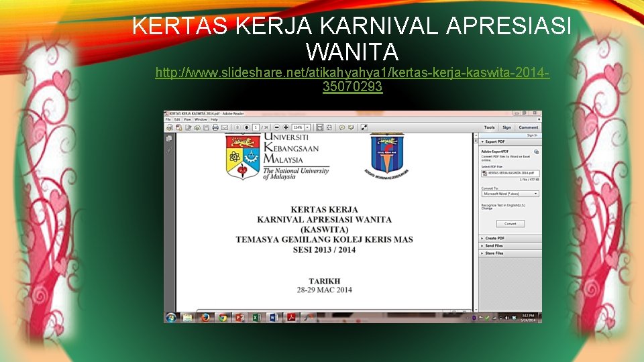644x362 pixels.
Task: Open the Sign pane
Action: pyautogui.click(x=507, y=127)
